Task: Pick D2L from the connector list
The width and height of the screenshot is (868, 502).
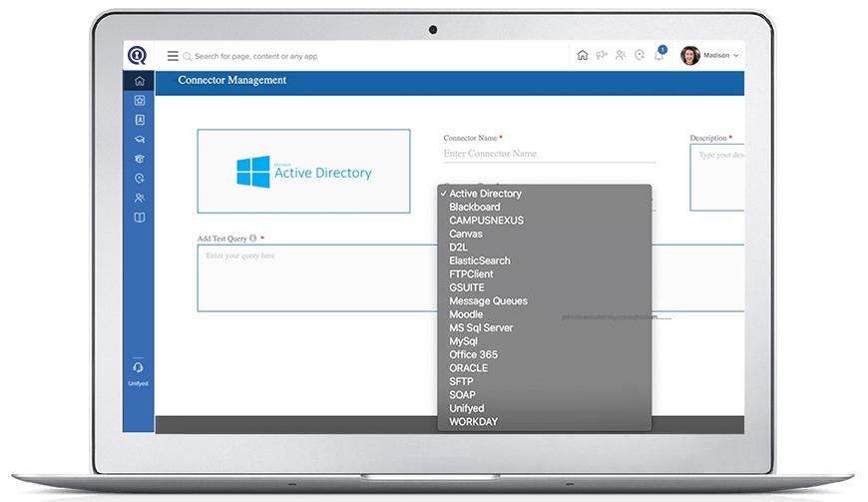Action: 544,248
